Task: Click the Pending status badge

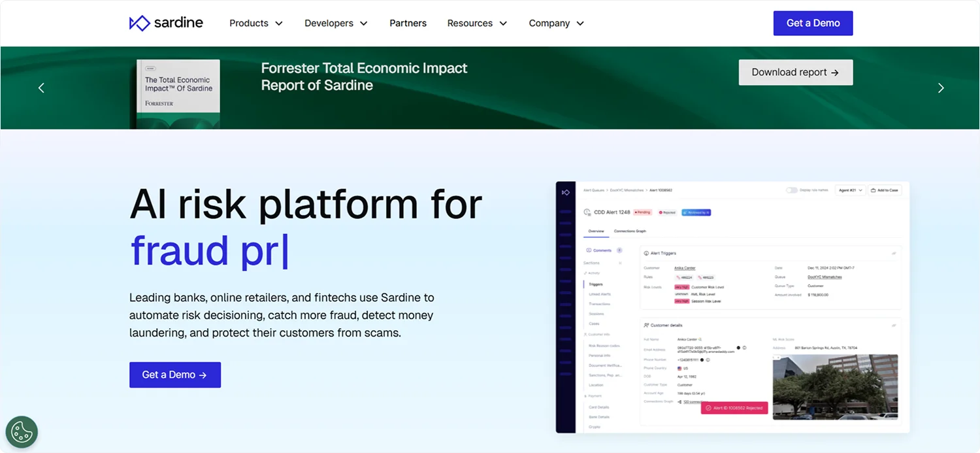Action: [x=642, y=212]
